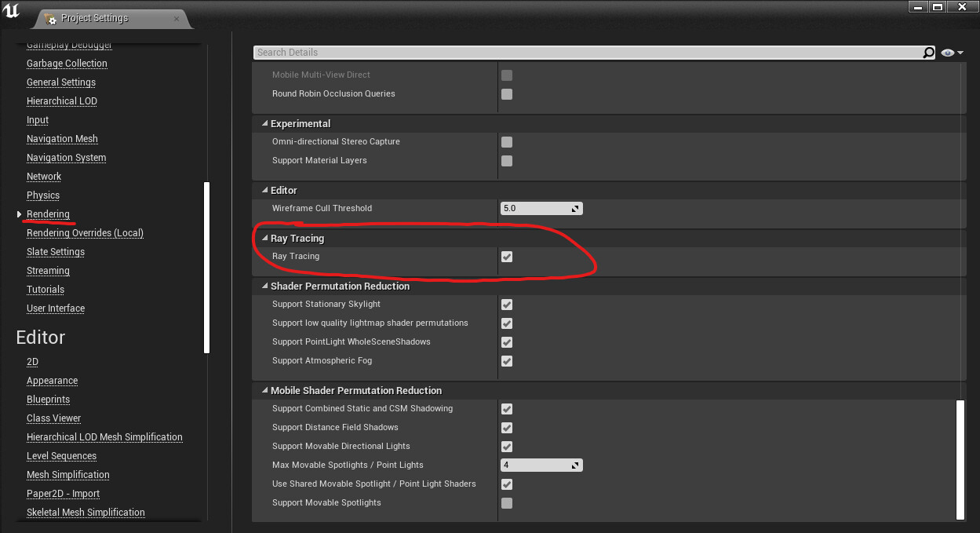Collapse the Editor section
Viewport: 980px width, 533px height.
point(264,191)
